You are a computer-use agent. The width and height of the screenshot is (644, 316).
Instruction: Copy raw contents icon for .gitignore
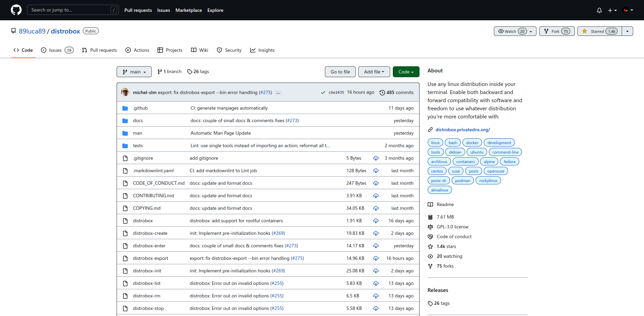point(376,158)
